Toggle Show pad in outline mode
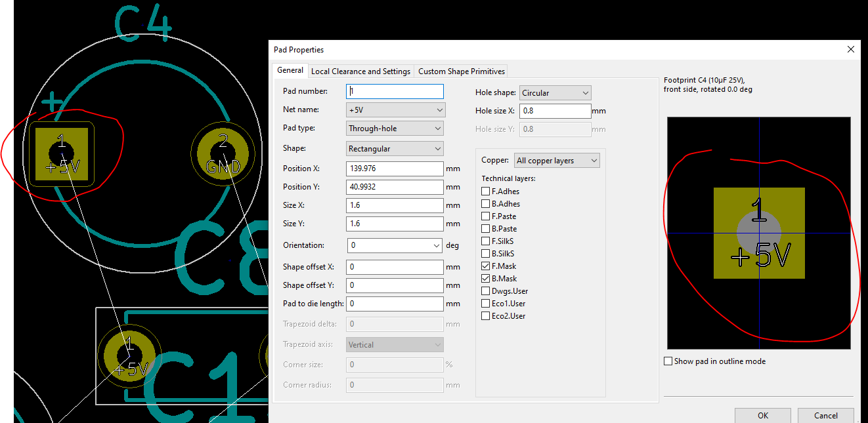The width and height of the screenshot is (868, 423). click(668, 361)
